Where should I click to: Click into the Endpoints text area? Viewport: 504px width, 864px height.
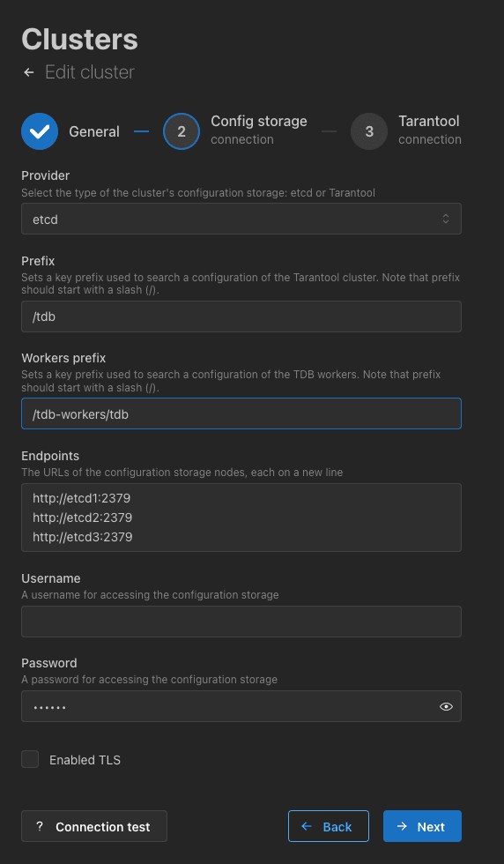pos(241,518)
